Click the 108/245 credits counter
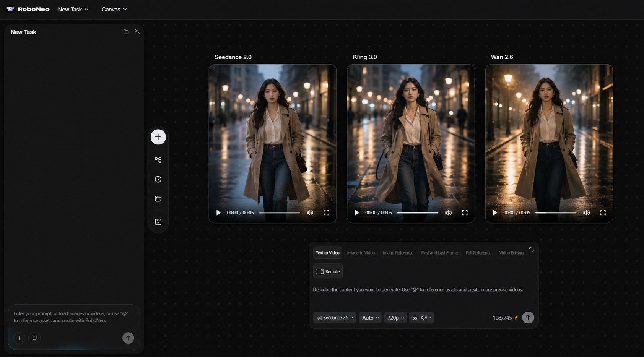The image size is (644, 357). coord(505,318)
